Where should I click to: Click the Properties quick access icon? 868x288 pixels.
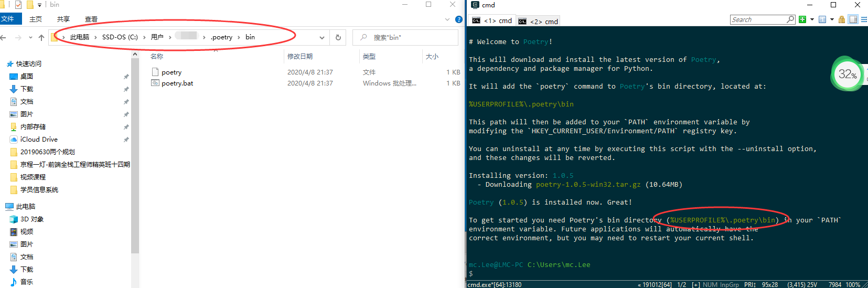pos(18,5)
